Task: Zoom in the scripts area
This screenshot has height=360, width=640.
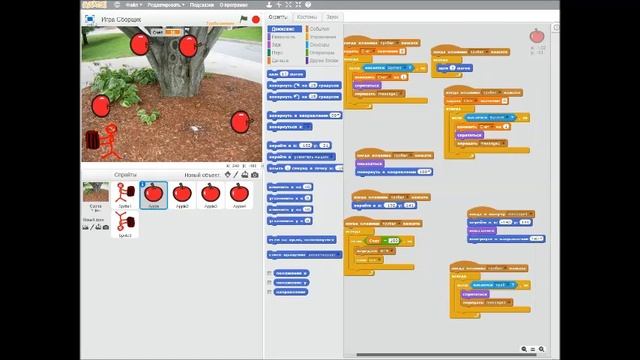Action: pos(542,349)
